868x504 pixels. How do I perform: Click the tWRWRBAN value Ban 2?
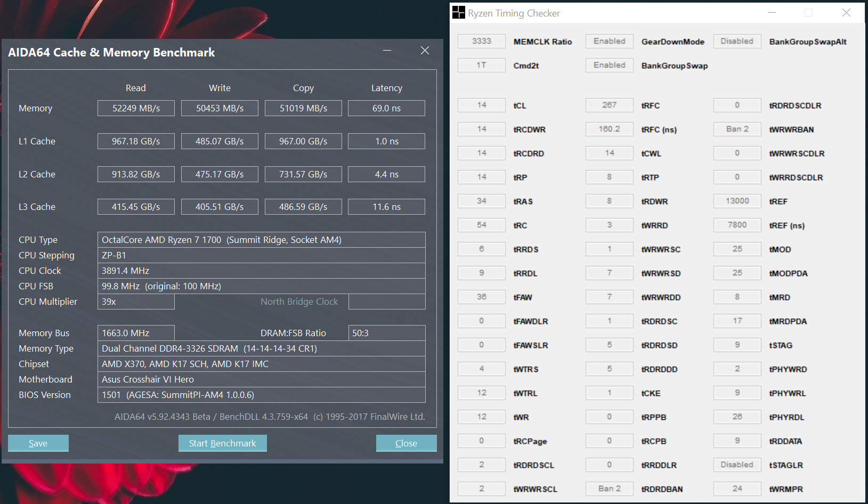coord(737,129)
